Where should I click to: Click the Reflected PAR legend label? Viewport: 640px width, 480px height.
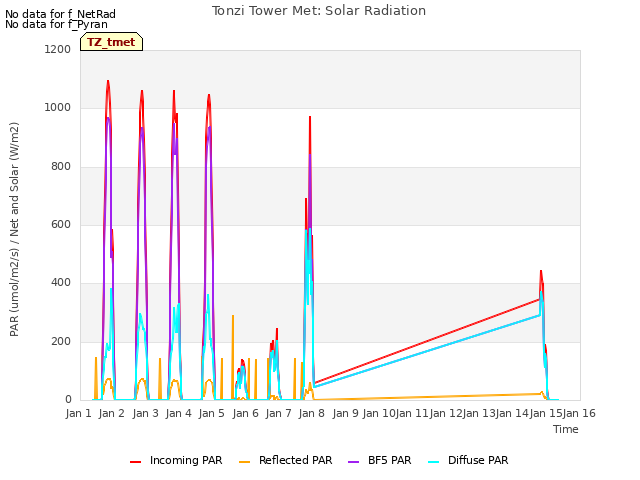pyautogui.click(x=296, y=460)
